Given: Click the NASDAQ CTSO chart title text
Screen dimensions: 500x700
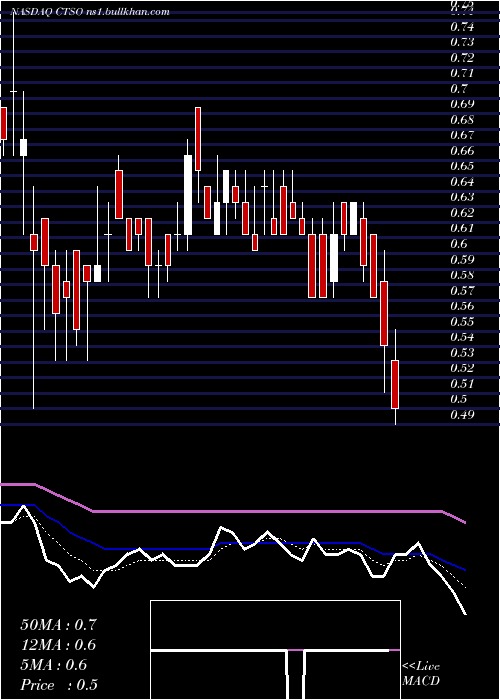Looking at the screenshot, I should click(90, 12).
